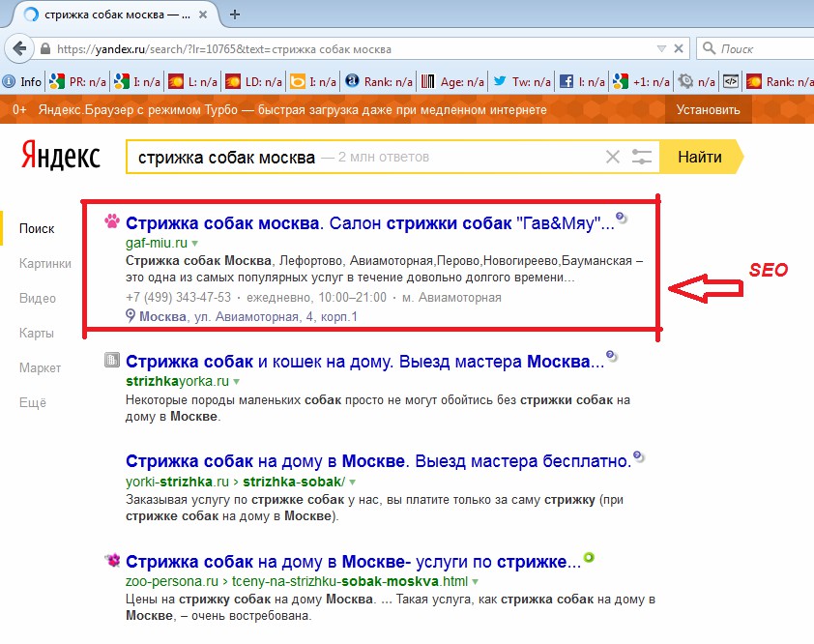The image size is (814, 644).
Task: Open the Карты tab
Action: pyautogui.click(x=37, y=333)
